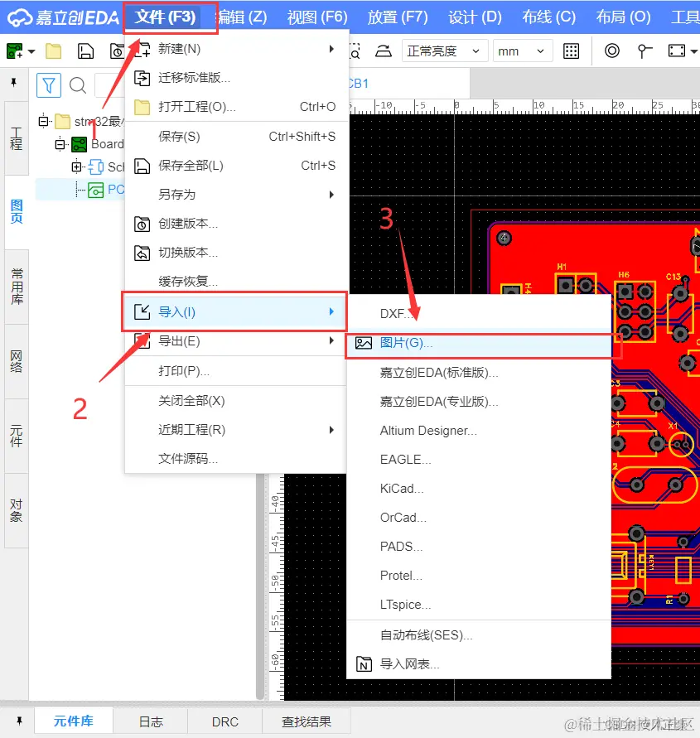
Task: Collapse the stm32 project tree node
Action: point(43,121)
